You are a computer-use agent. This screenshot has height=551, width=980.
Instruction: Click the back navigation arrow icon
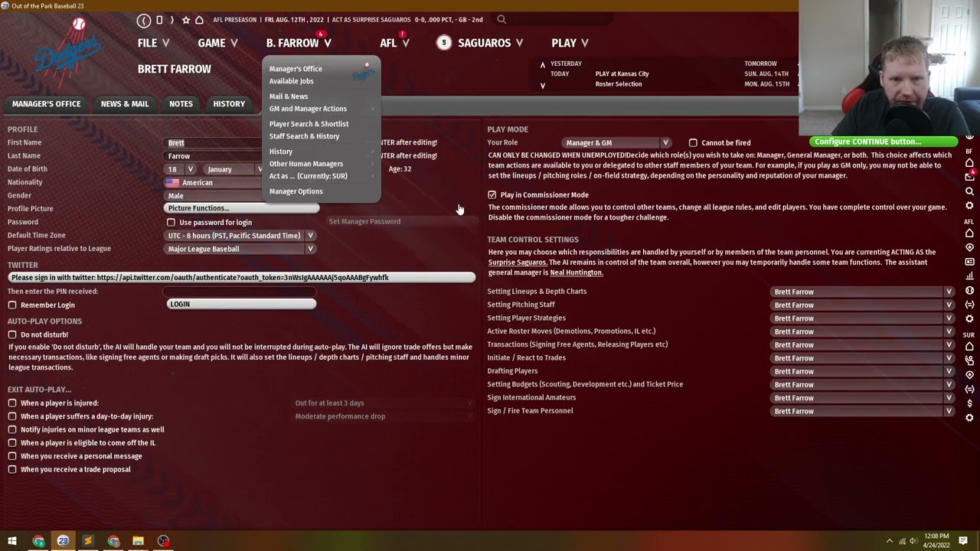[x=144, y=20]
